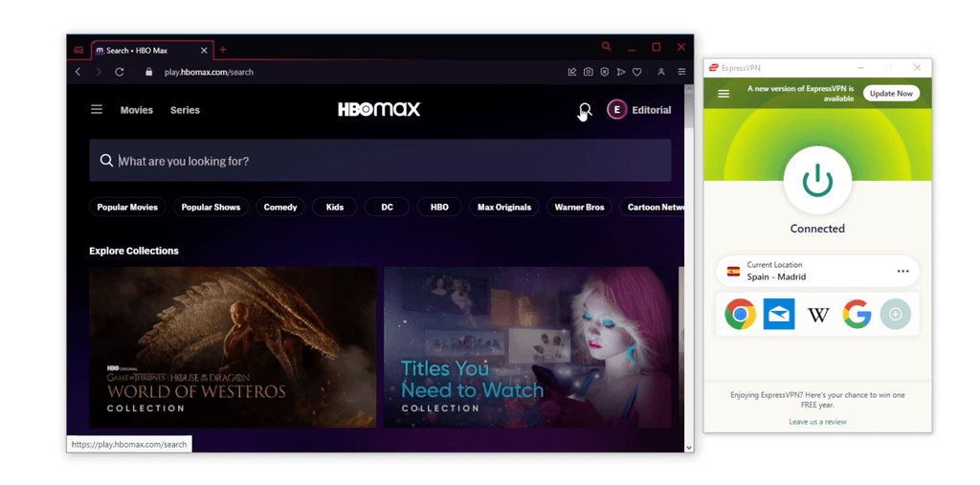
Task: Open the Movies section
Action: coord(137,110)
